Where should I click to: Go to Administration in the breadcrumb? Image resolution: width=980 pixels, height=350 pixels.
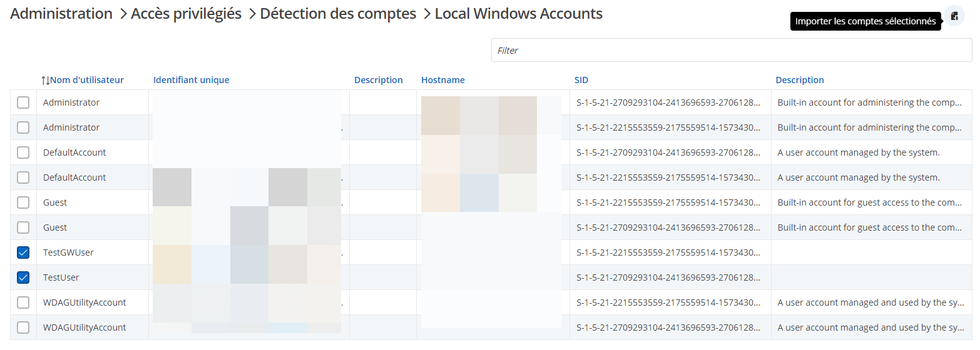[61, 14]
